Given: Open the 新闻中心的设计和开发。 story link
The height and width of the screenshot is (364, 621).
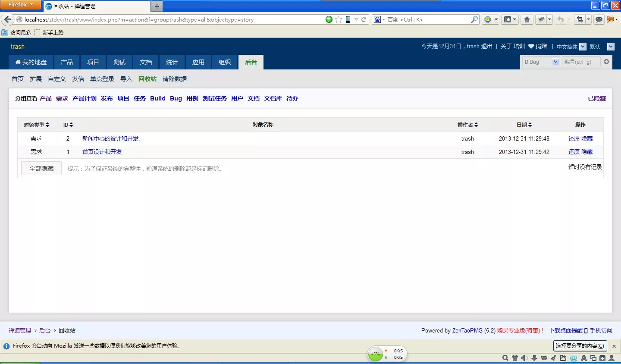Looking at the screenshot, I should click(112, 138).
